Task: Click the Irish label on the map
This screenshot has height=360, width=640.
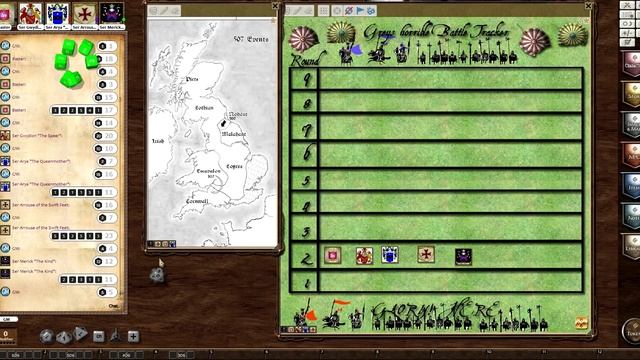Action: coord(158,141)
